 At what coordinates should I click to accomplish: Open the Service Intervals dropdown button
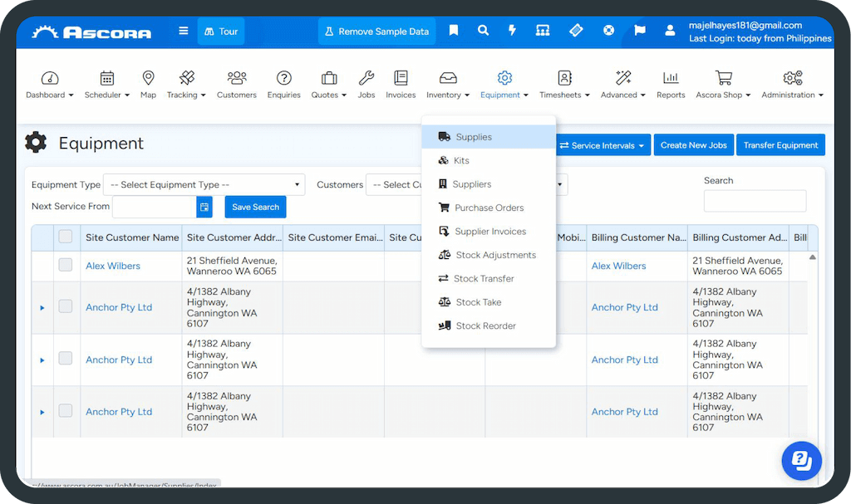603,144
